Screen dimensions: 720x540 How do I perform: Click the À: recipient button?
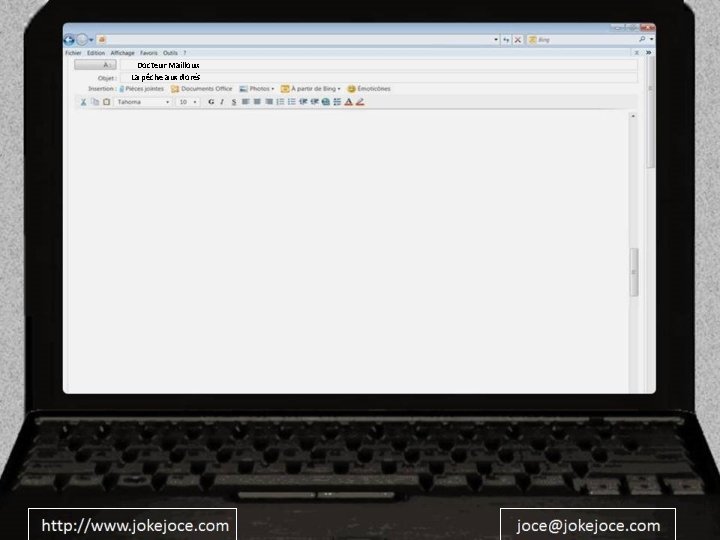pyautogui.click(x=96, y=65)
